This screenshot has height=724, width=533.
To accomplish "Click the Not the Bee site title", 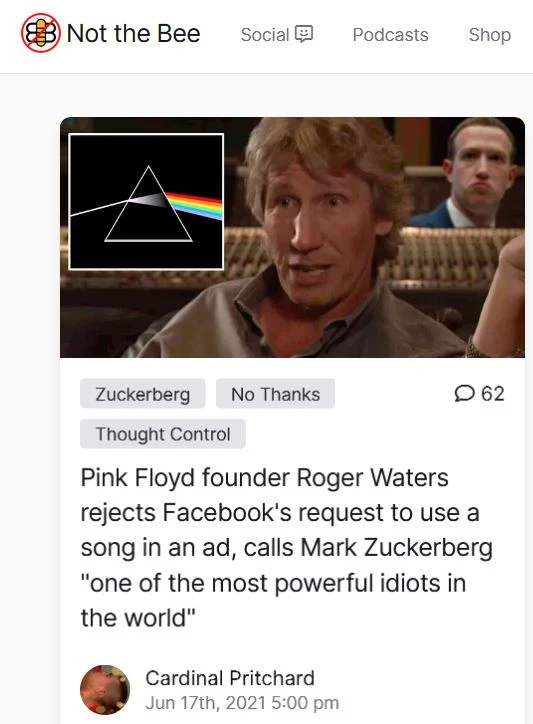I will 133,33.
